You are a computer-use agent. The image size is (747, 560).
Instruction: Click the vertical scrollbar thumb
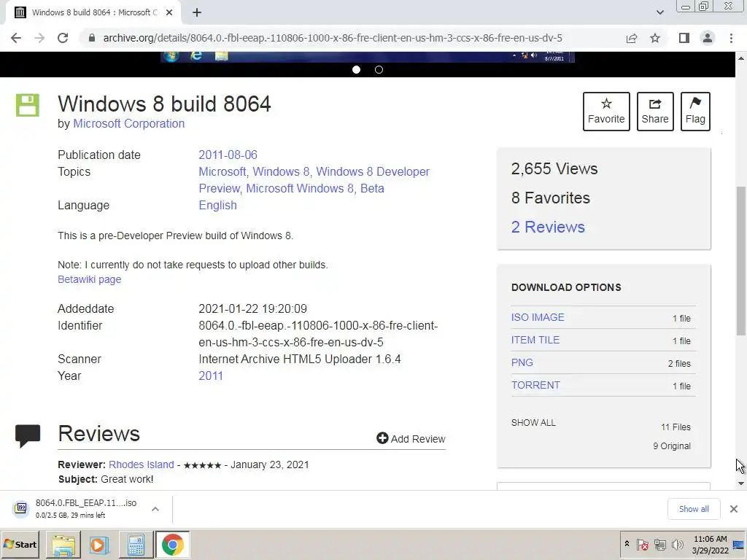click(741, 261)
